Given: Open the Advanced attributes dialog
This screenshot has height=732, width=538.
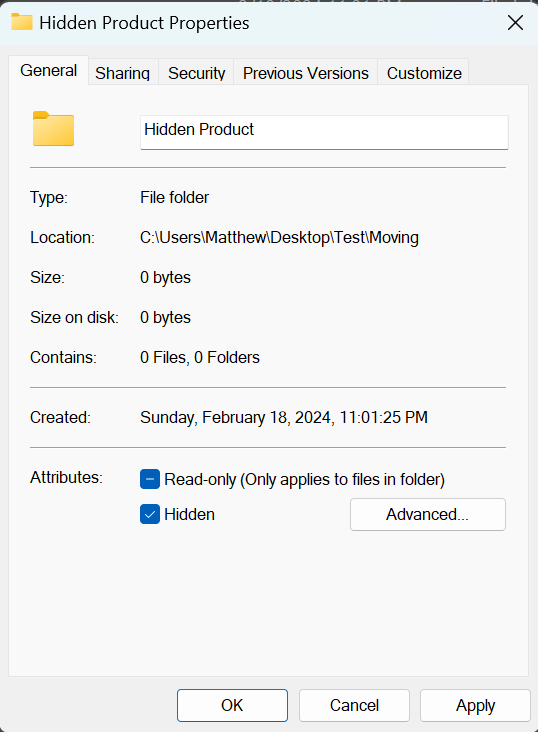Looking at the screenshot, I should (x=428, y=514).
